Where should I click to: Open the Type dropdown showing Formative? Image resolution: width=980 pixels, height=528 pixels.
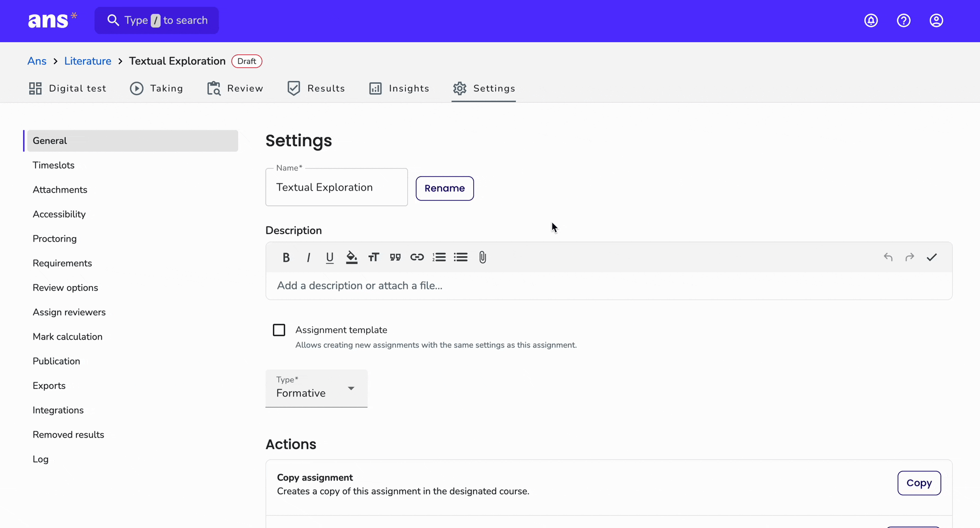[x=316, y=388]
